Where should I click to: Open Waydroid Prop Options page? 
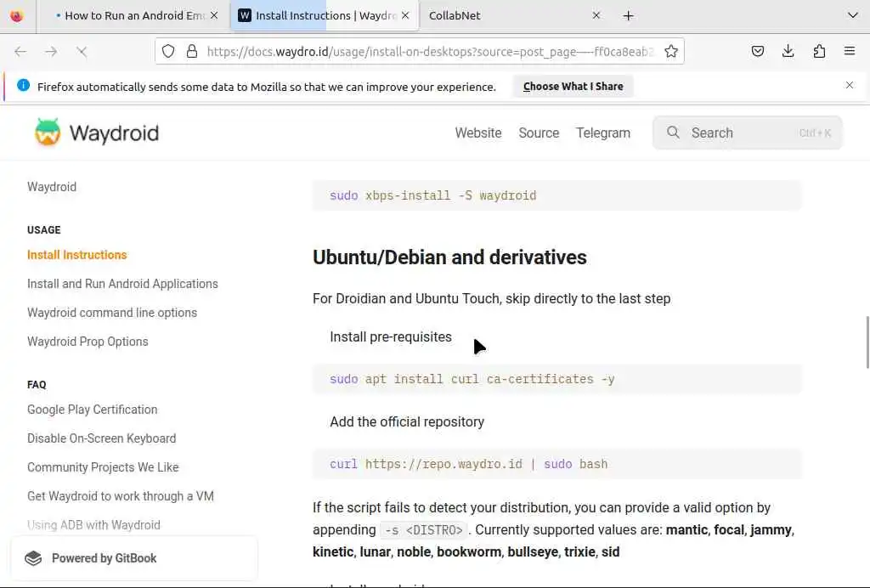point(88,342)
